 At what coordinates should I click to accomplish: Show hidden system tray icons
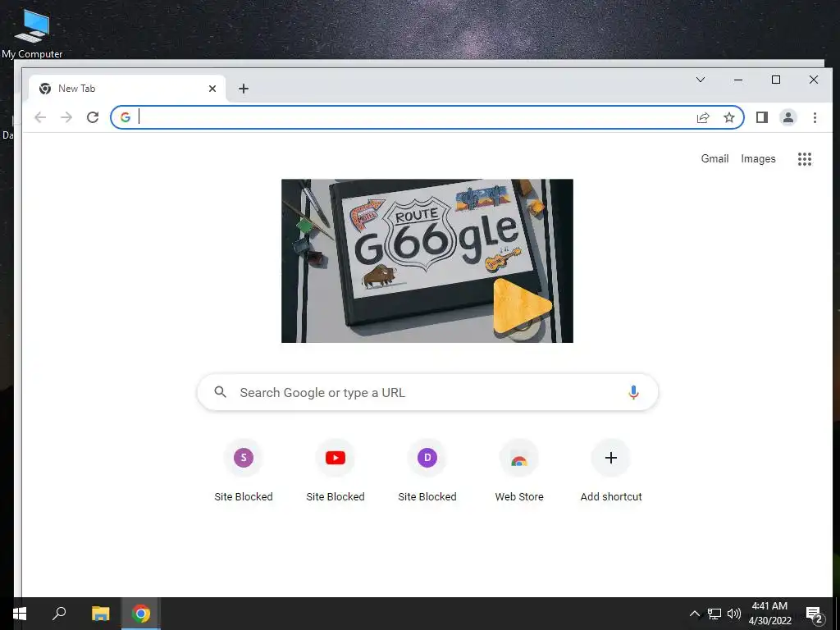(x=694, y=614)
